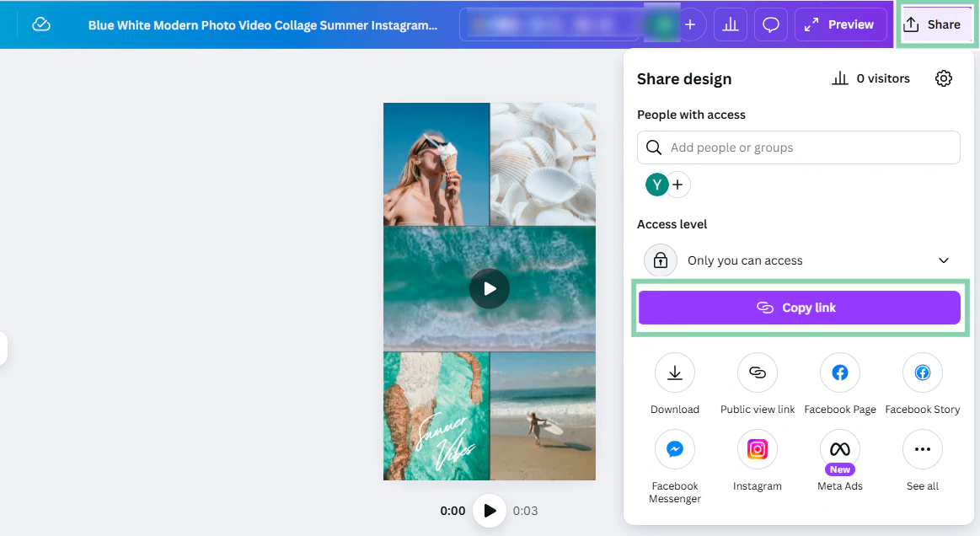Share to Facebook Story
The width and height of the screenshot is (980, 536).
click(923, 384)
